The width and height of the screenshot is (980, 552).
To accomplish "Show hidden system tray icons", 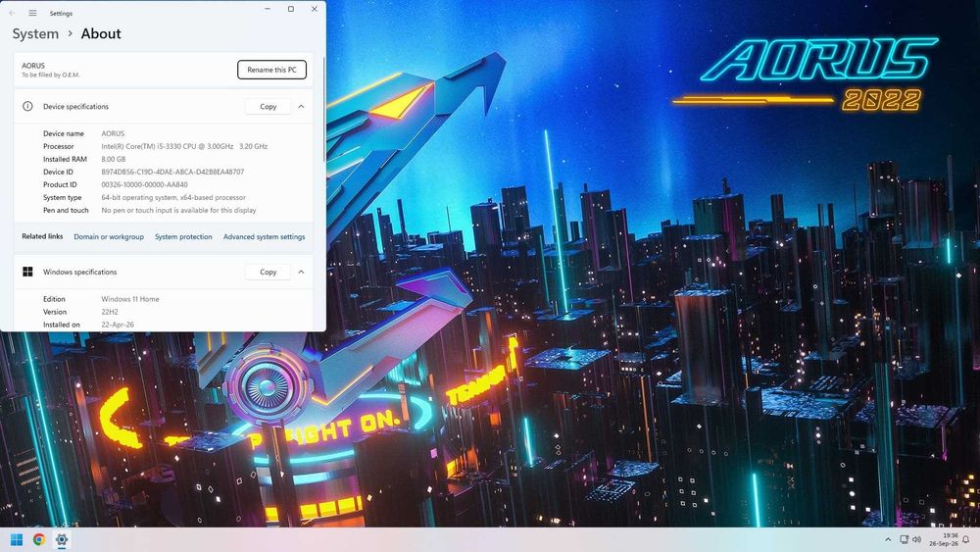I will click(888, 539).
